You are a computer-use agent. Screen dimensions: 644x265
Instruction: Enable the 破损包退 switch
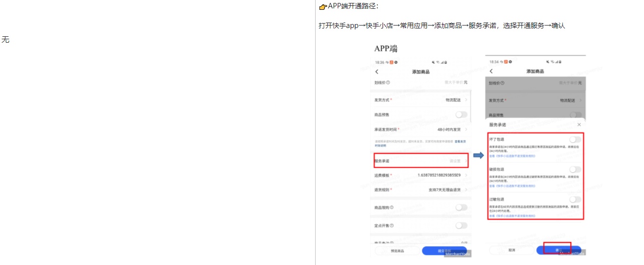tap(575, 169)
